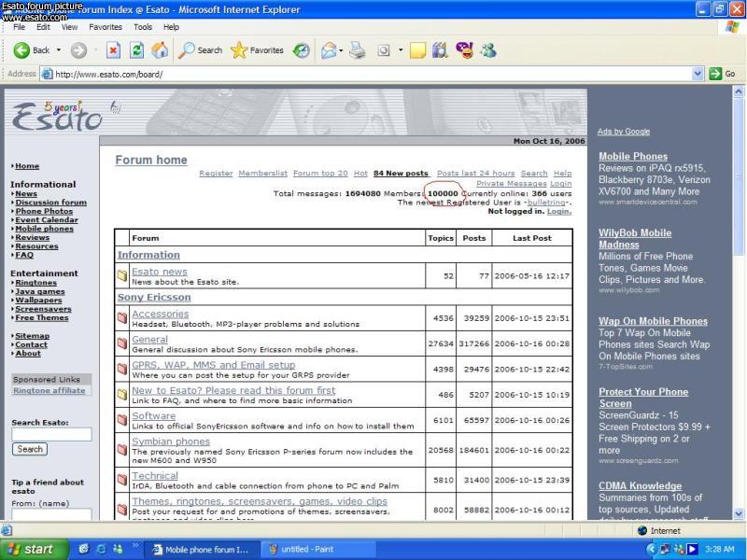Image resolution: width=747 pixels, height=560 pixels.
Task: Go to the browser Home page icon
Action: tap(160, 50)
